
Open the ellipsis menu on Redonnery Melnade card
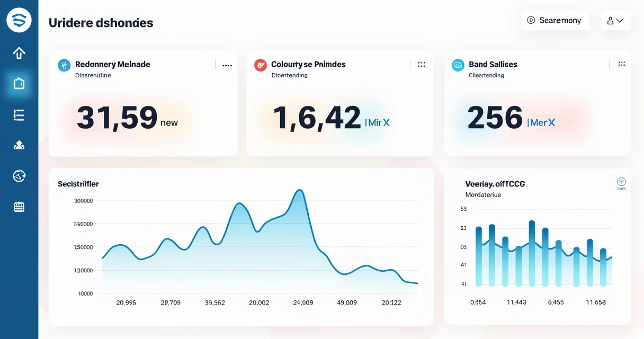tap(227, 65)
